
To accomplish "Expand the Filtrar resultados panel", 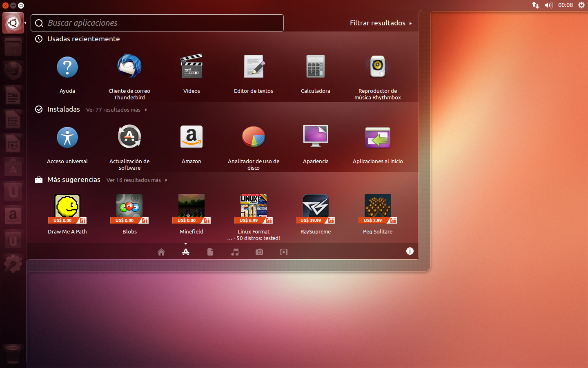I will click(x=381, y=23).
